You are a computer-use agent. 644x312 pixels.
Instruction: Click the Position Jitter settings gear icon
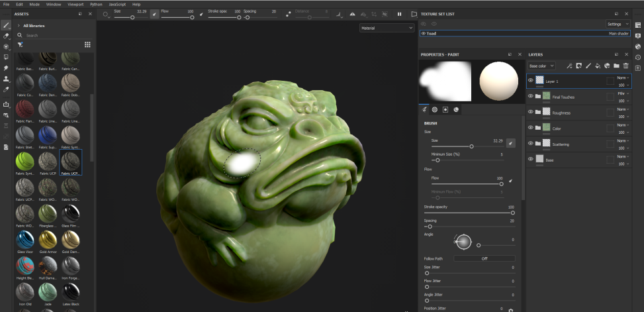511,311
